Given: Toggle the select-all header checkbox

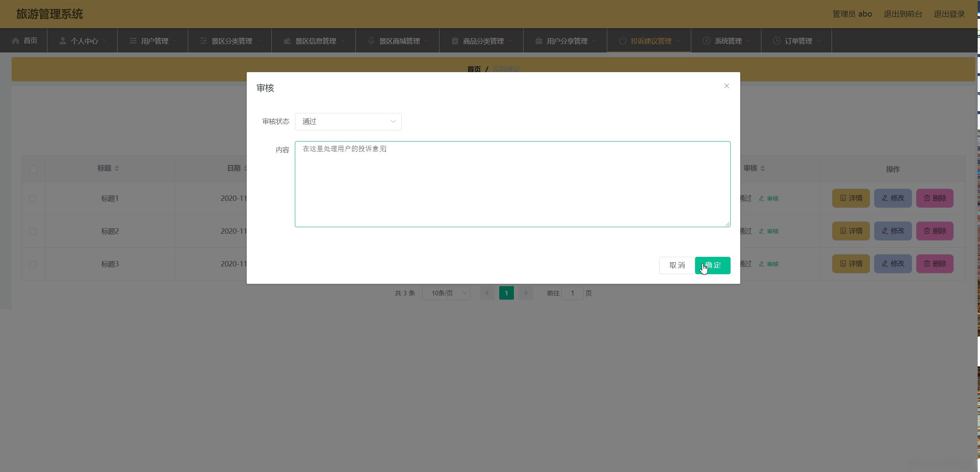Looking at the screenshot, I should 33,169.
